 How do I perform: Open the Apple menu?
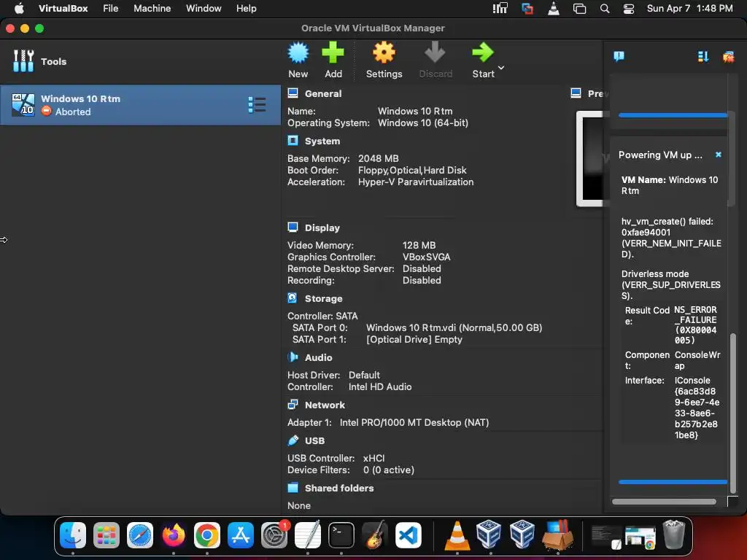point(19,8)
